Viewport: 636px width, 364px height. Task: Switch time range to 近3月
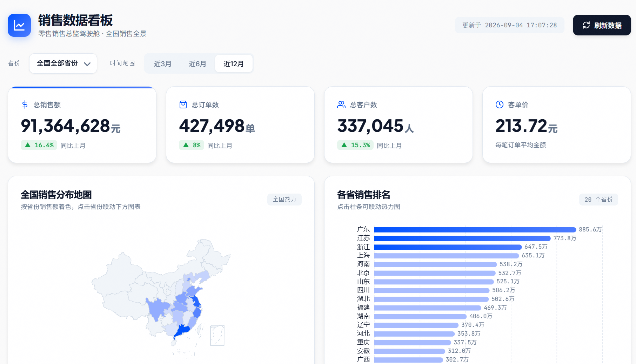[x=163, y=63]
